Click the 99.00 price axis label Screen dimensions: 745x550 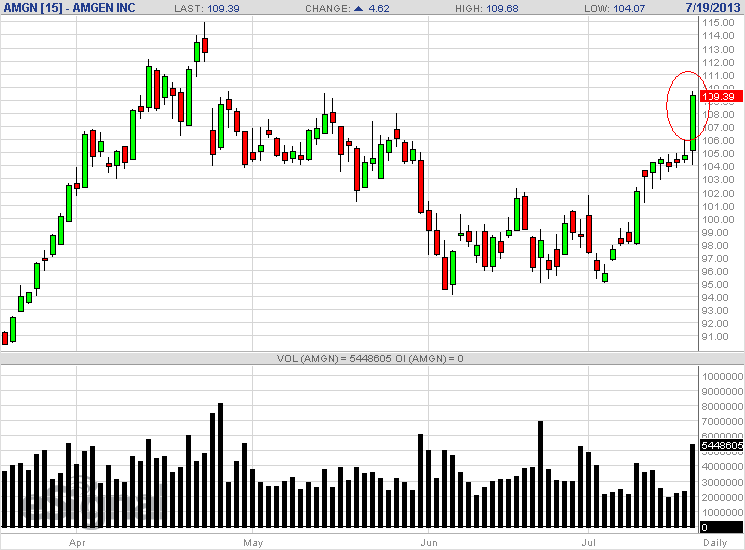(x=715, y=233)
